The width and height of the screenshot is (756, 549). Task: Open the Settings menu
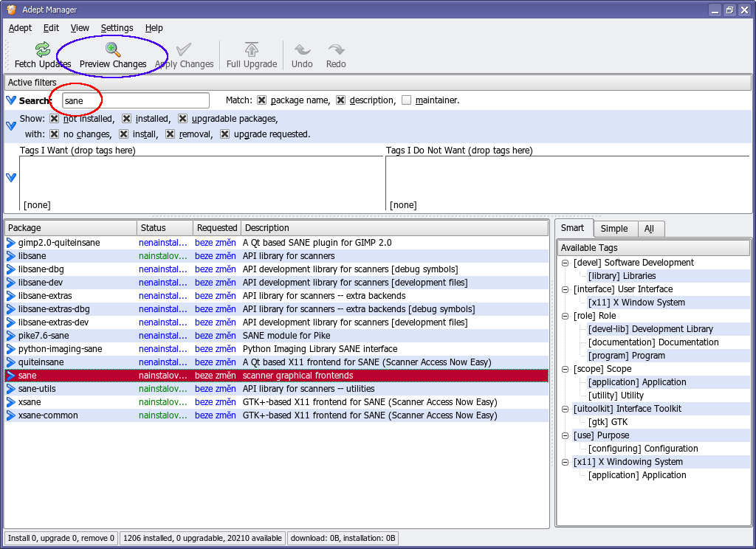pos(117,28)
